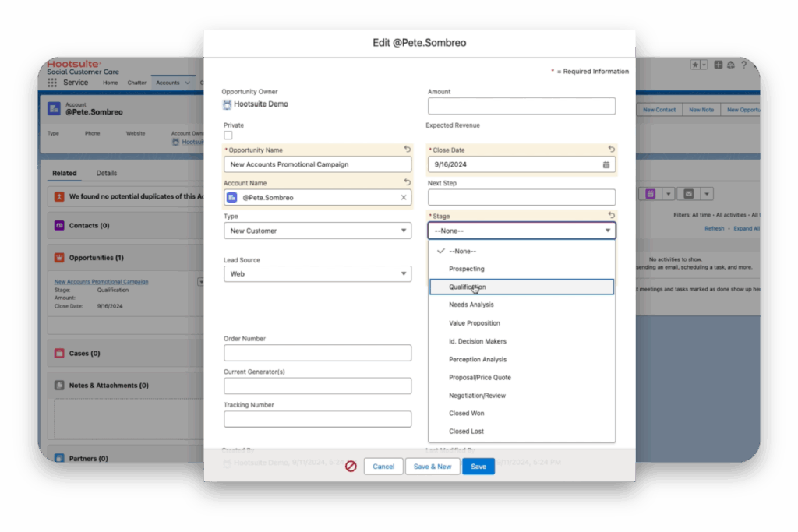798x532 pixels.
Task: Open the Lead Source dropdown showing Web
Action: (x=318, y=273)
